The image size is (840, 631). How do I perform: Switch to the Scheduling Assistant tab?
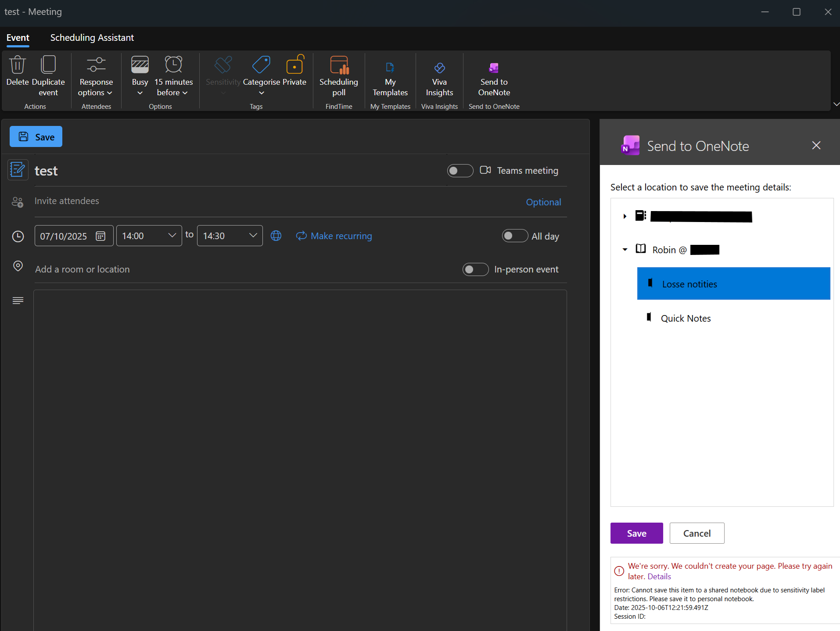[x=92, y=38]
